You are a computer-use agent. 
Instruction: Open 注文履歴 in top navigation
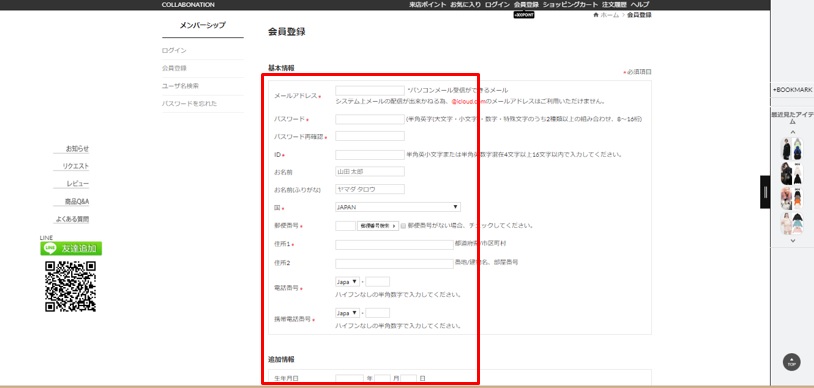614,5
